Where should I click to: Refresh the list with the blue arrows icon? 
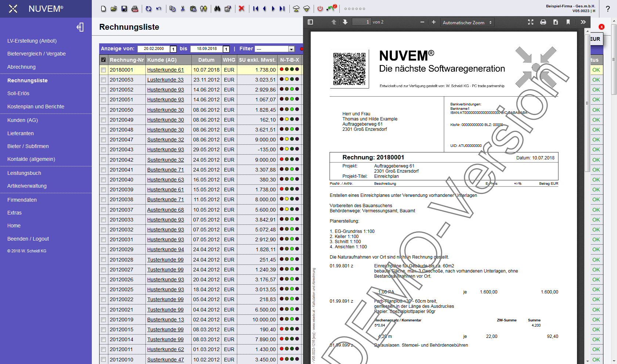(148, 8)
